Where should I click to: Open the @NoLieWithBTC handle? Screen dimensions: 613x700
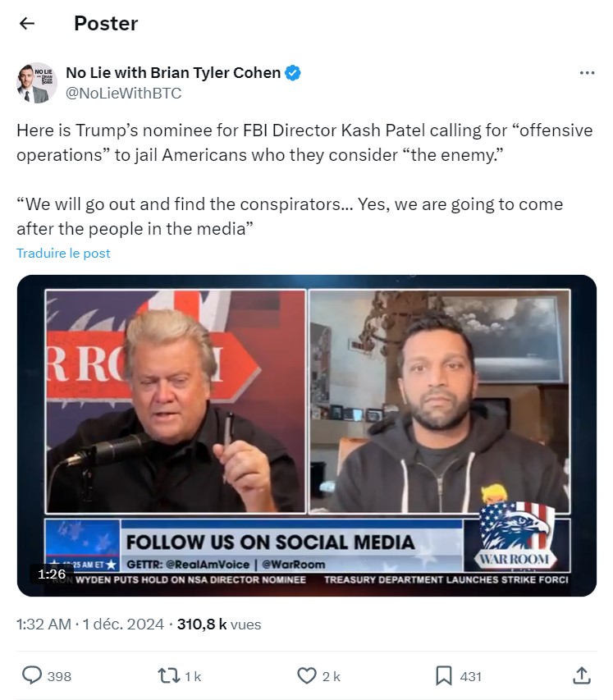coord(124,93)
